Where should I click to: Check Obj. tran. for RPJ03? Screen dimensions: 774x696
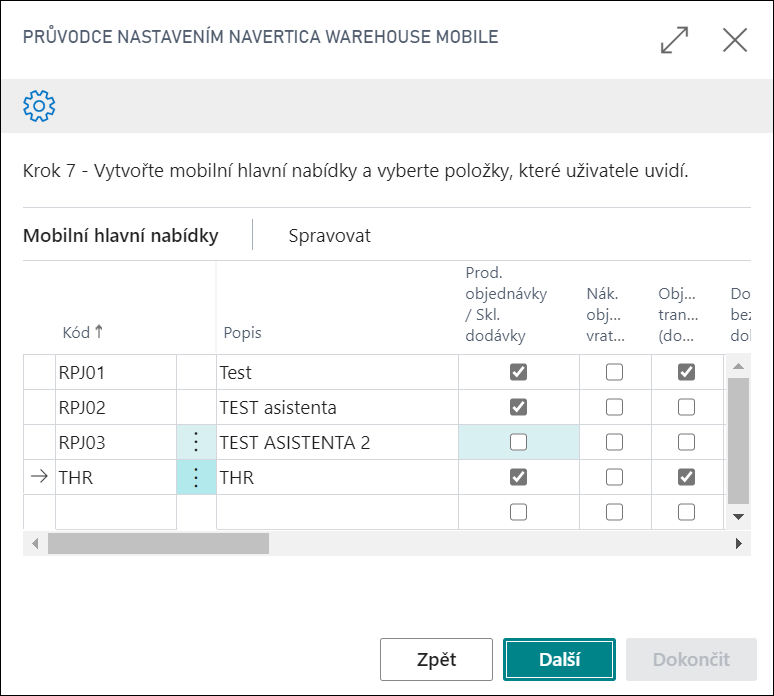(x=686, y=442)
